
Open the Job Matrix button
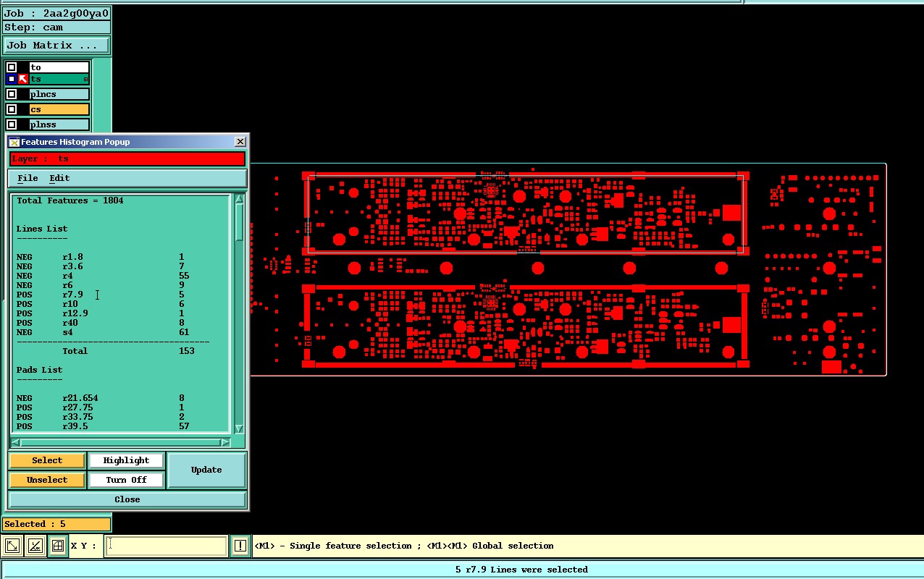[x=56, y=45]
